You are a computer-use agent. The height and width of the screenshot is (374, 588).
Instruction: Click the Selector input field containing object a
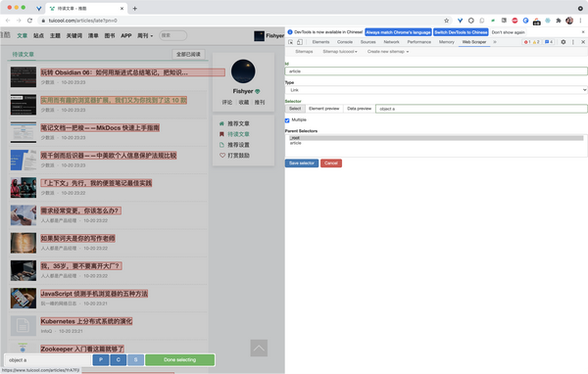[x=481, y=109]
